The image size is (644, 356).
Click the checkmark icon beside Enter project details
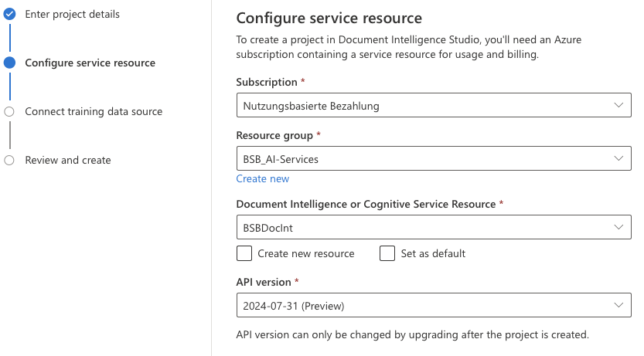9,14
